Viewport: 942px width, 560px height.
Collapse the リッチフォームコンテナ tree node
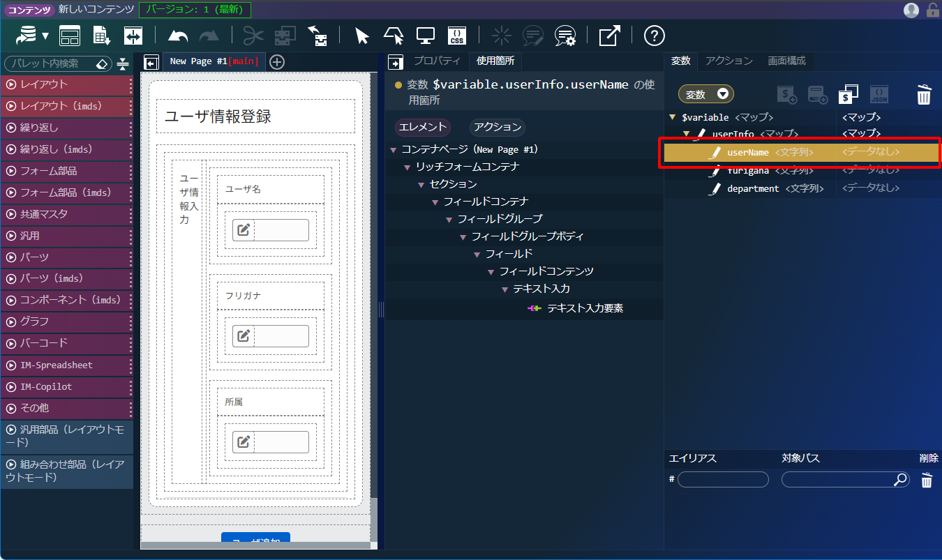tap(408, 167)
